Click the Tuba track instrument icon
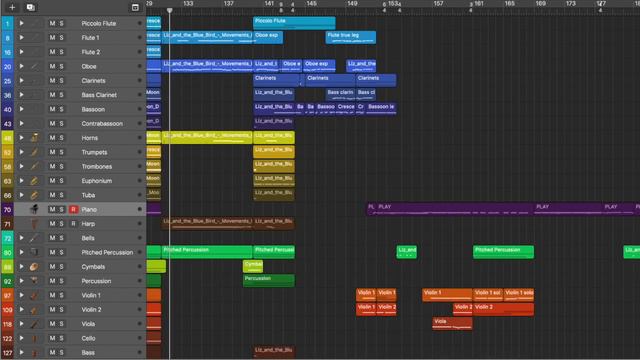 pyautogui.click(x=34, y=195)
